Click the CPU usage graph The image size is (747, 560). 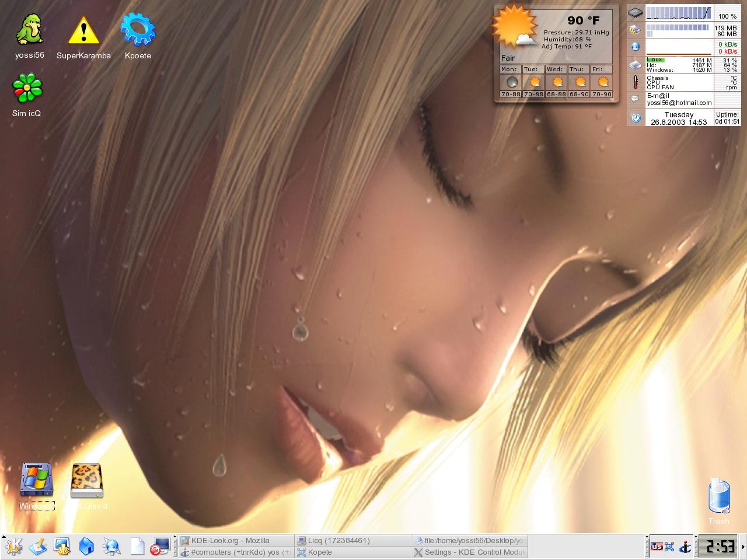[679, 13]
